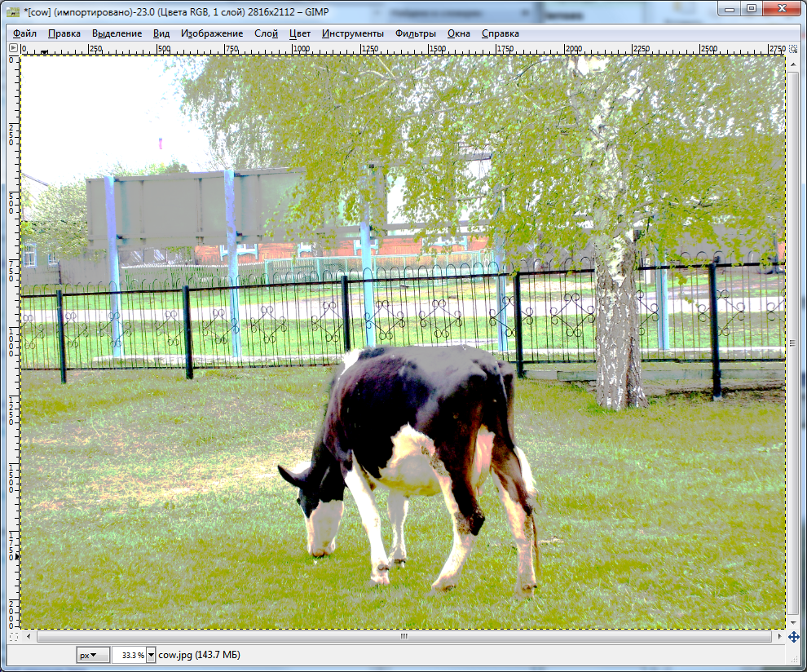Open the Вид menu
This screenshot has width=807, height=672.
[x=161, y=33]
